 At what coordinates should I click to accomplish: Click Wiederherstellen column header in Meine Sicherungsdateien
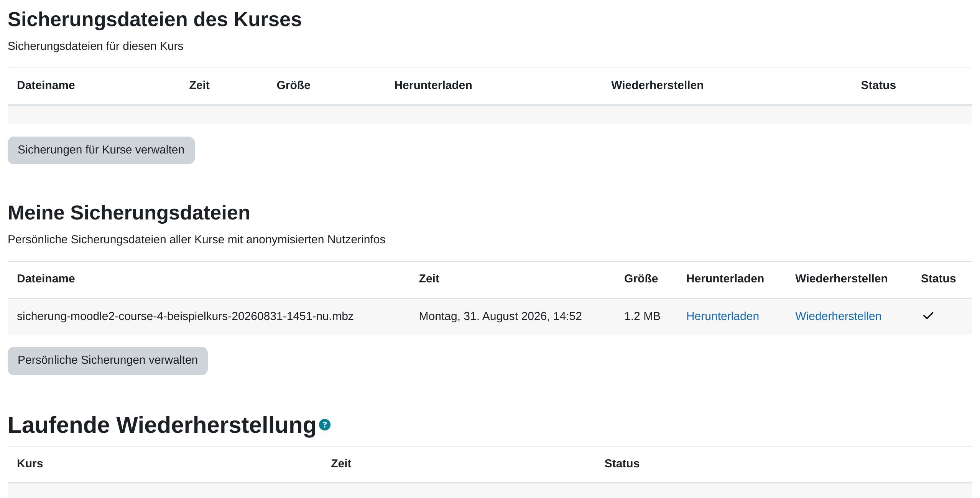tap(841, 279)
